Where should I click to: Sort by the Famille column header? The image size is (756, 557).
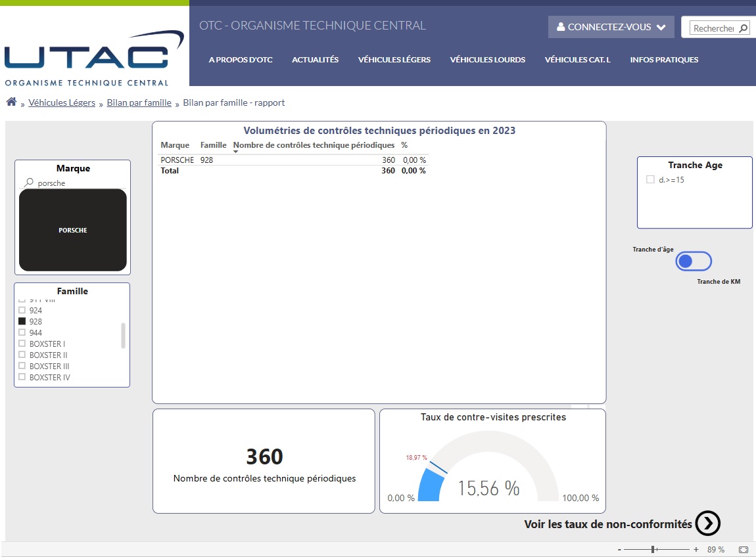pyautogui.click(x=213, y=145)
